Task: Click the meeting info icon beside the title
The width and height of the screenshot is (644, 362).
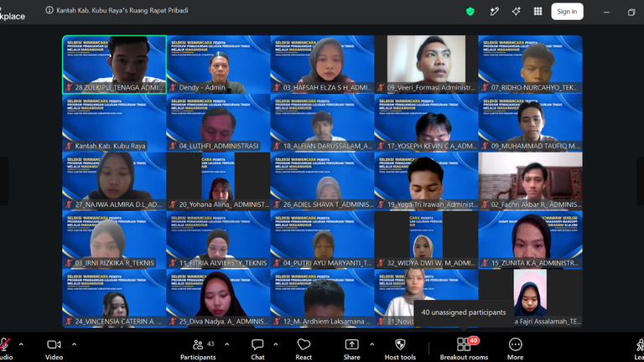Action: pyautogui.click(x=49, y=10)
